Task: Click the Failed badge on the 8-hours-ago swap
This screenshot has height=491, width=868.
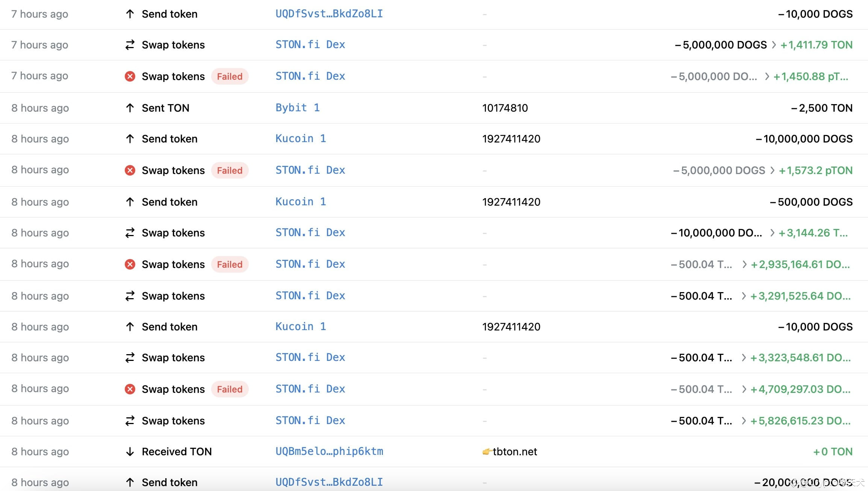Action: [230, 170]
